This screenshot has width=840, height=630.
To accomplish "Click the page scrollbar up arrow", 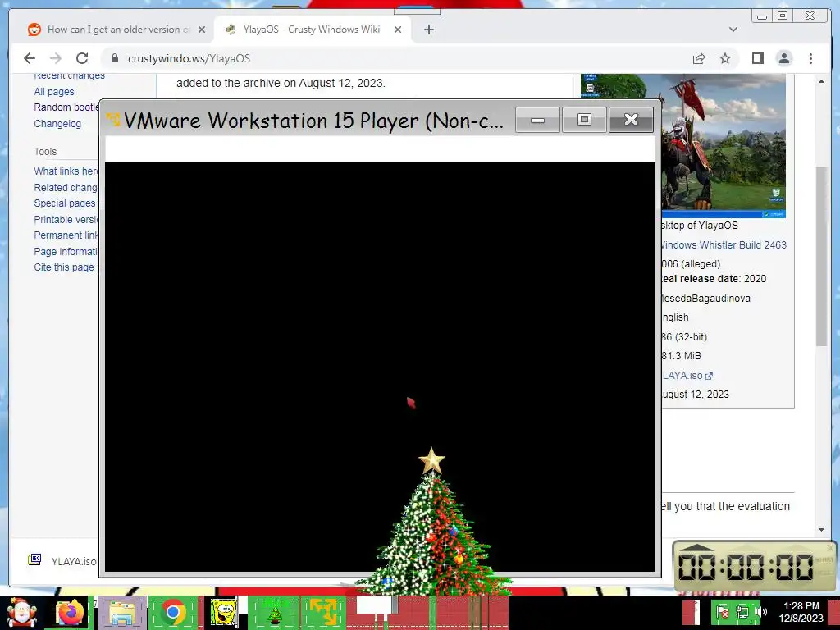I will tap(821, 81).
